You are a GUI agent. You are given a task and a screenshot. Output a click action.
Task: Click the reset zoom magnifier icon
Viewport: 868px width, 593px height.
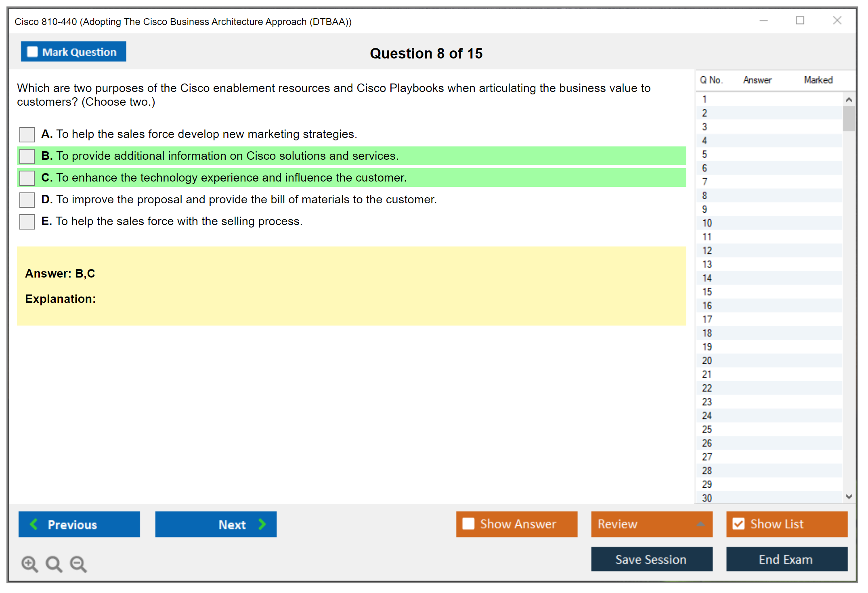coord(54,564)
